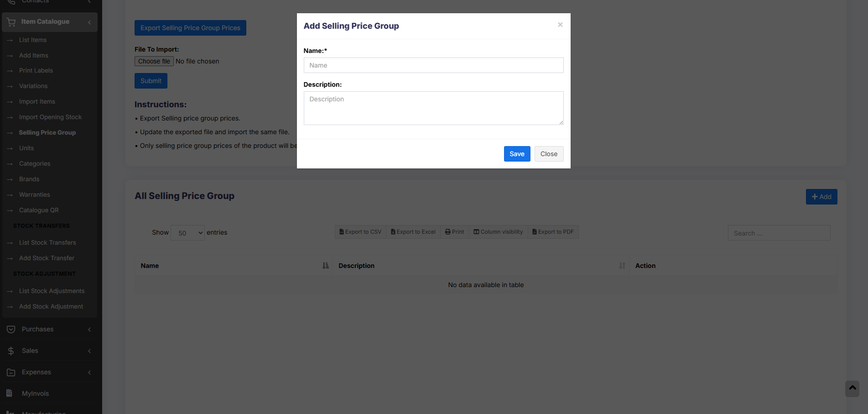Save the new selling price group
This screenshot has width=868, height=414.
[517, 154]
